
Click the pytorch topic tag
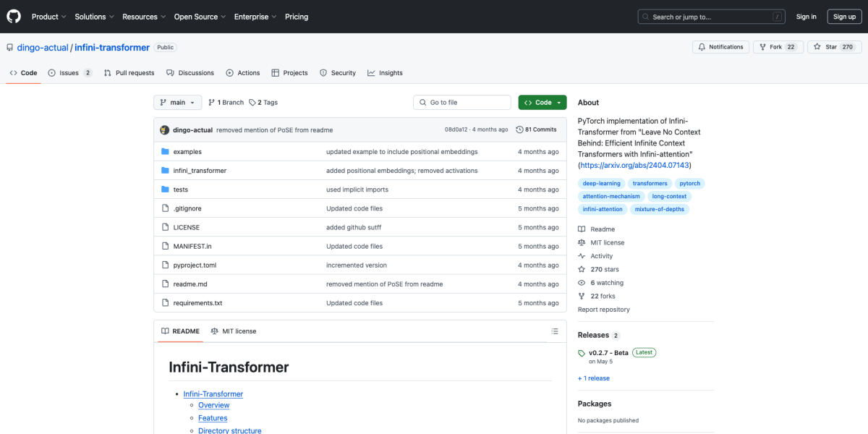coord(690,184)
